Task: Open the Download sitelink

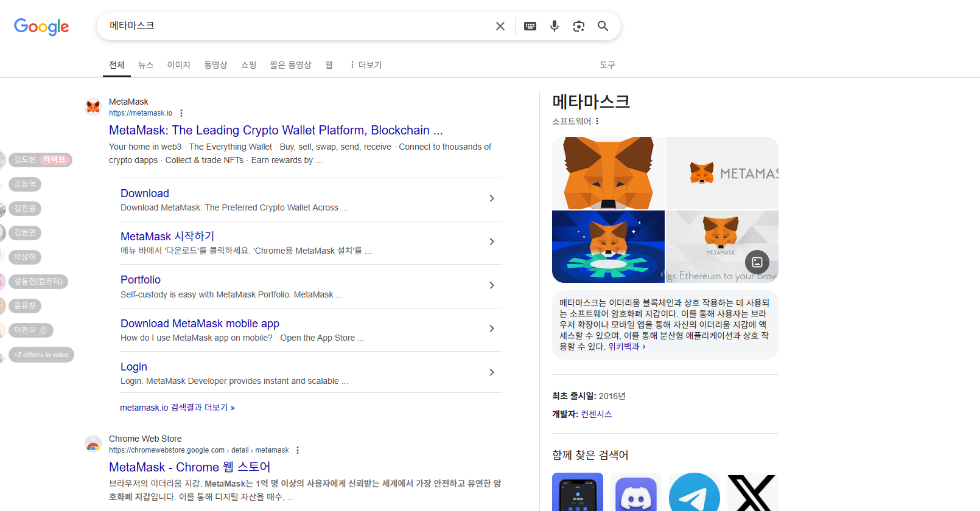Action: pyautogui.click(x=145, y=193)
